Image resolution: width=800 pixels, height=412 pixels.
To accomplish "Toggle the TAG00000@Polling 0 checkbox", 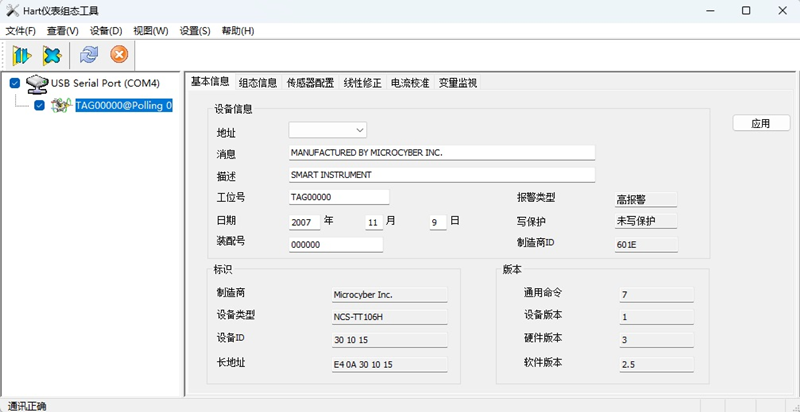I will coord(39,105).
